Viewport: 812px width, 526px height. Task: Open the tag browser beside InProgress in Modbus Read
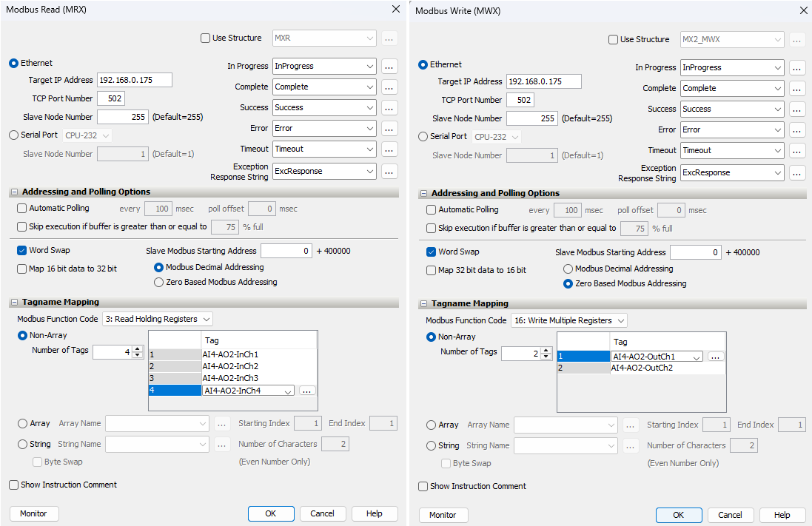[389, 66]
